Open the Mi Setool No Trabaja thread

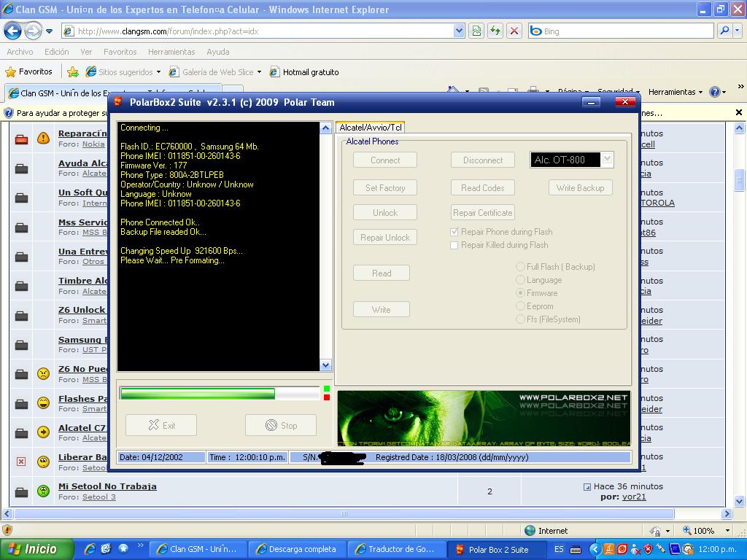click(x=107, y=486)
